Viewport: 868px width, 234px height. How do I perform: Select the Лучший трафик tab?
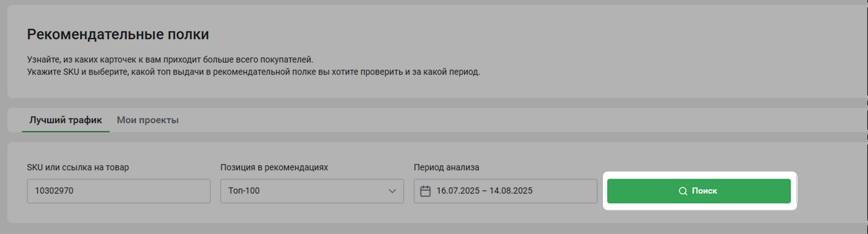pos(65,120)
